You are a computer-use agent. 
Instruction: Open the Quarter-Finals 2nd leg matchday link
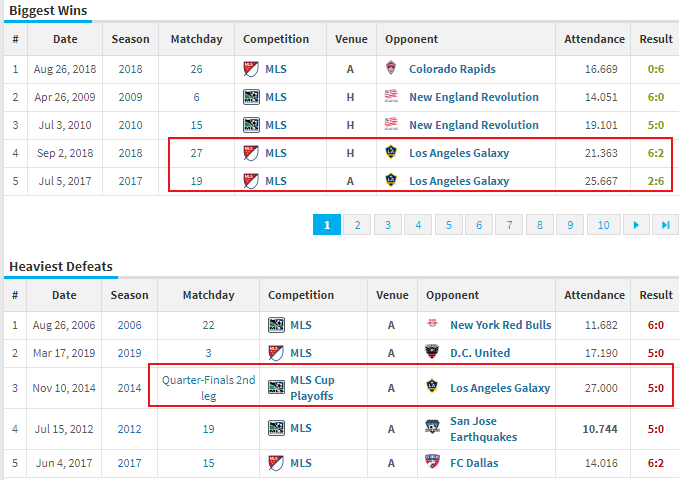(209, 388)
